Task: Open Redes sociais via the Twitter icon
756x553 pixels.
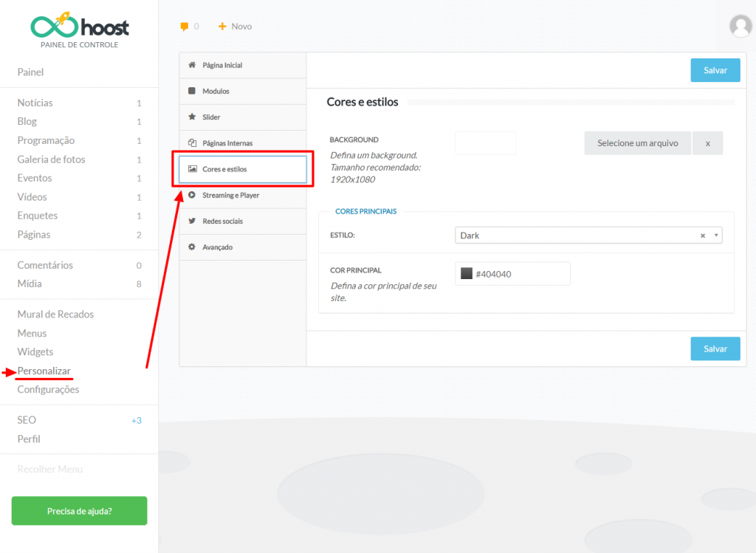Action: 192,221
